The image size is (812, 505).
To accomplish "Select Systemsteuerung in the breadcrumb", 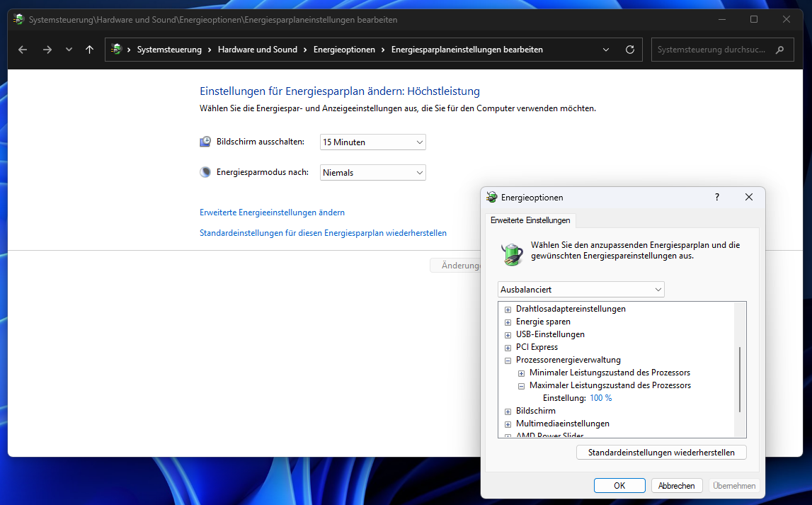I will 169,50.
